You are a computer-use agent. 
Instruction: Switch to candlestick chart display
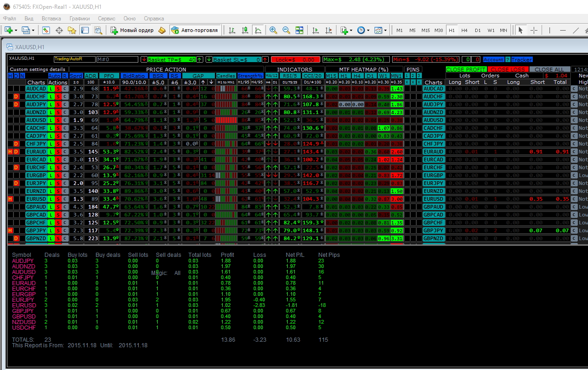pos(245,30)
